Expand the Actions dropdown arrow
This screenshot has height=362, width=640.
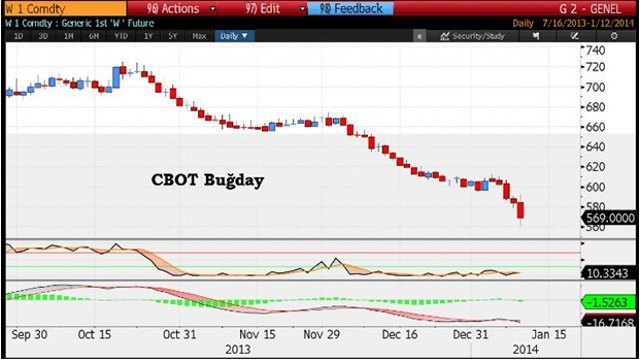(213, 9)
